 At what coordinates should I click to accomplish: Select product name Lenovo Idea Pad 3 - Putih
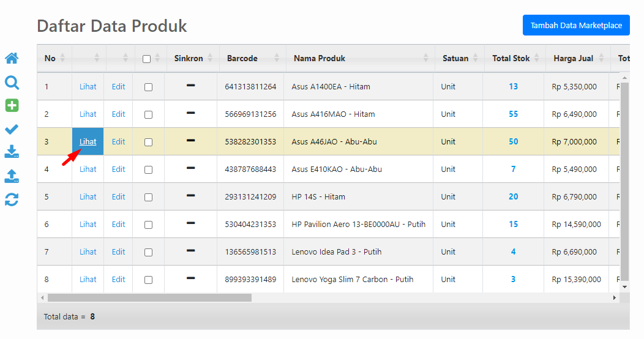[336, 251]
